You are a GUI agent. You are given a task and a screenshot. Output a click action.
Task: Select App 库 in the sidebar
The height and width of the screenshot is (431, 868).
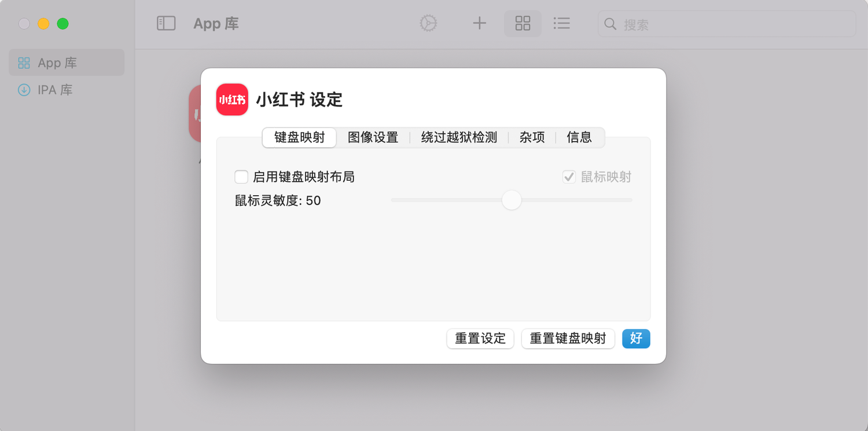click(67, 63)
